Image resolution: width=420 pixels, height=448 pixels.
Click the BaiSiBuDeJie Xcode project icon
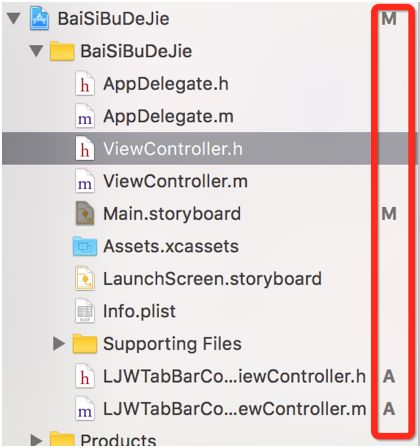[x=40, y=19]
